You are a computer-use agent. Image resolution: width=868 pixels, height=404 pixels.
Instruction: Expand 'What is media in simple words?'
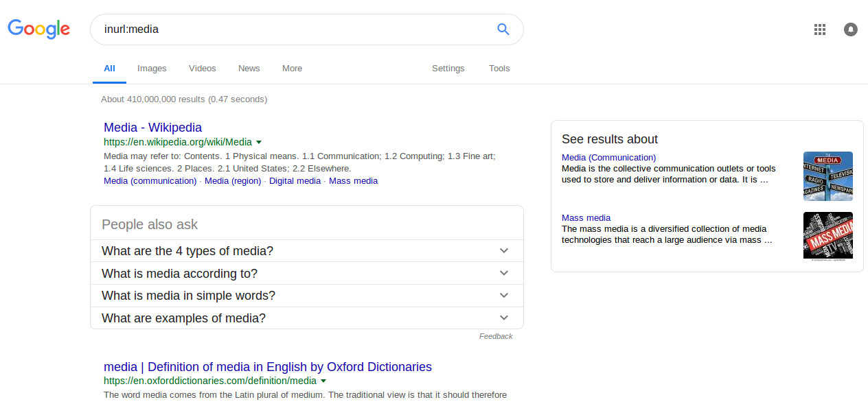pos(306,296)
